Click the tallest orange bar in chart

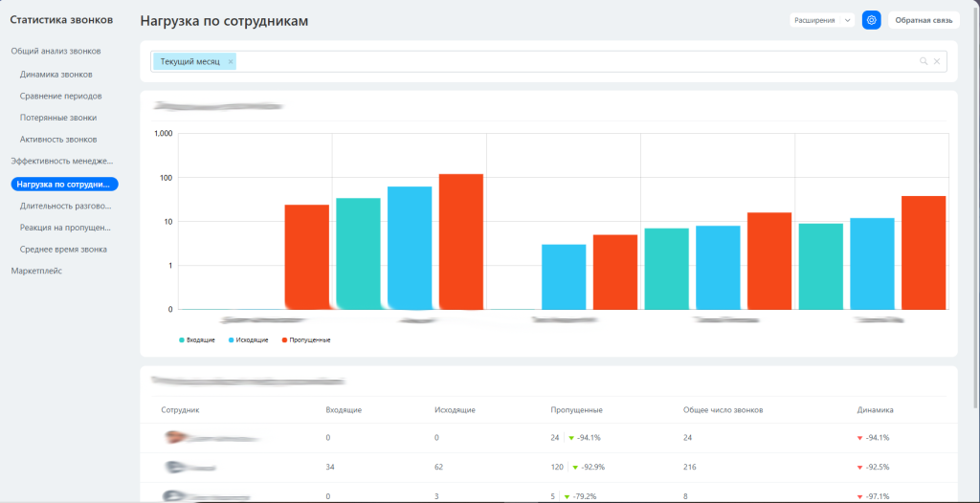[x=460, y=241]
